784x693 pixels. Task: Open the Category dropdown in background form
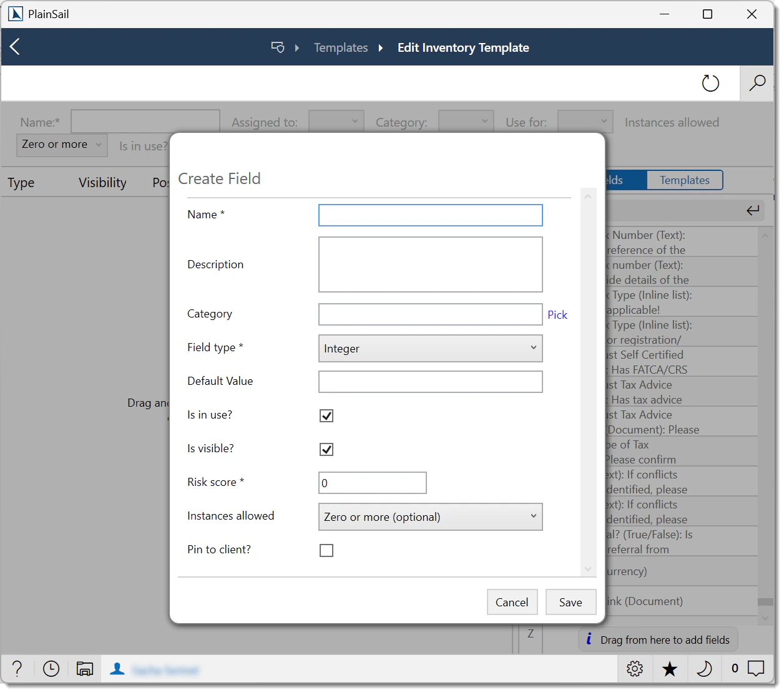click(x=466, y=122)
